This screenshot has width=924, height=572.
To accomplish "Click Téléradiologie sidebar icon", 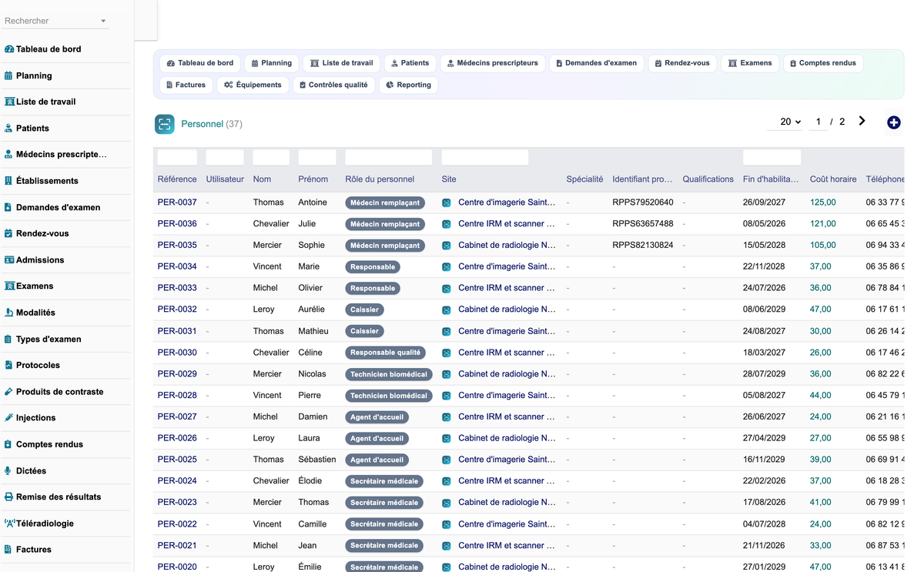I will click(x=9, y=523).
